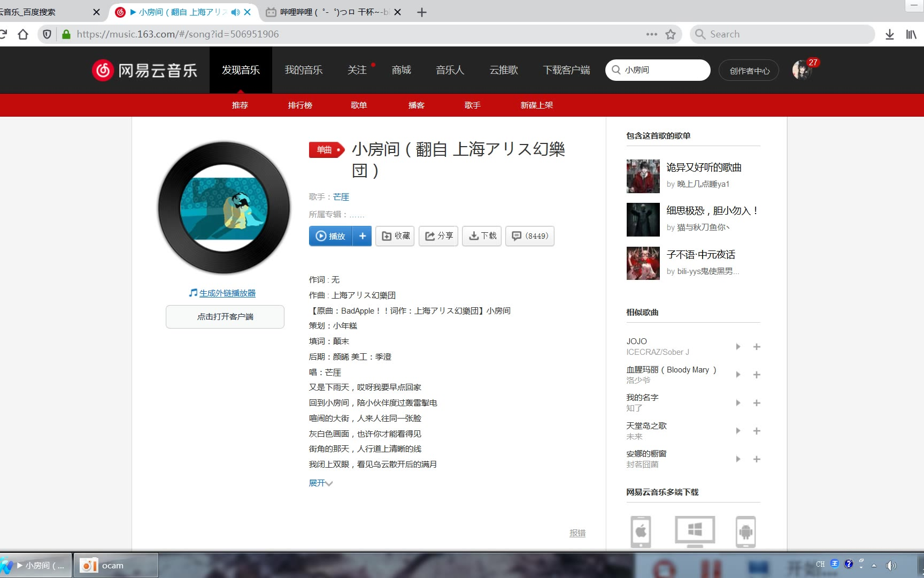The width and height of the screenshot is (924, 578).
Task: Open playlist 细思极恐，胆小勿入 thumbnail
Action: (643, 219)
